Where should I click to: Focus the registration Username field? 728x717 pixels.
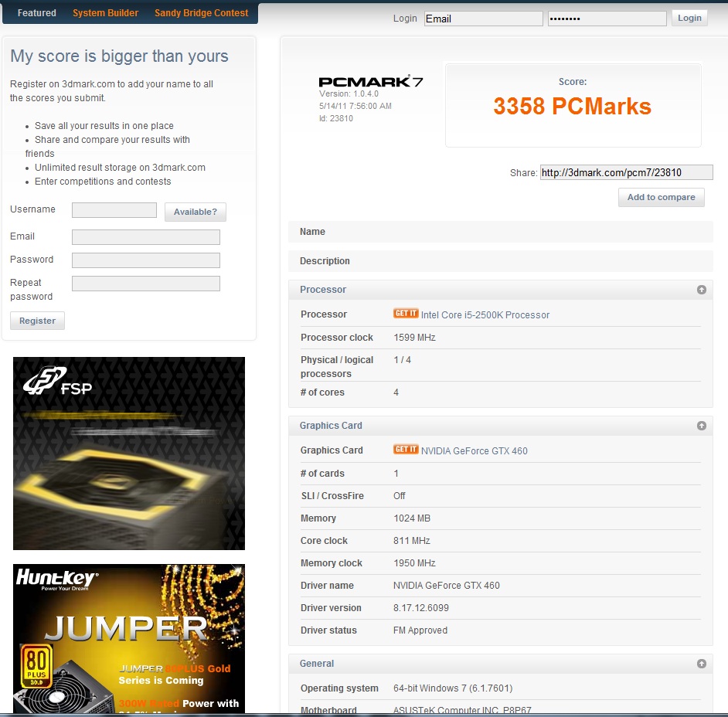click(114, 210)
